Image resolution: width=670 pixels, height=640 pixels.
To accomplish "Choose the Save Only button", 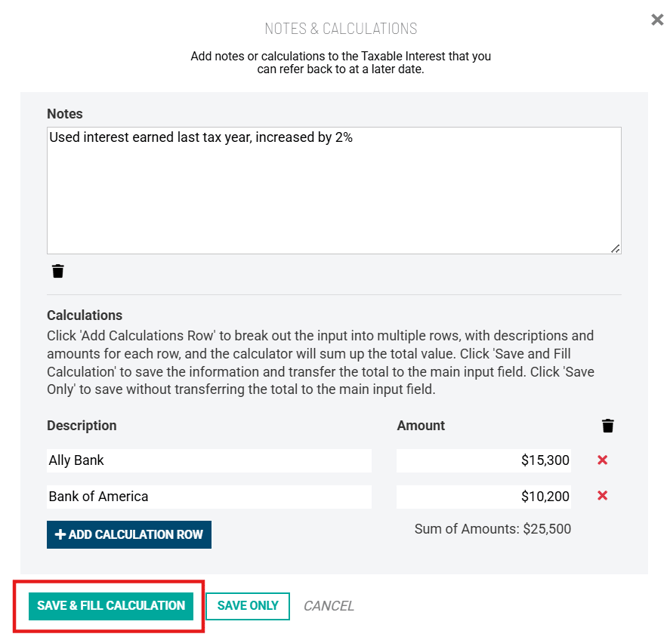I will (248, 606).
